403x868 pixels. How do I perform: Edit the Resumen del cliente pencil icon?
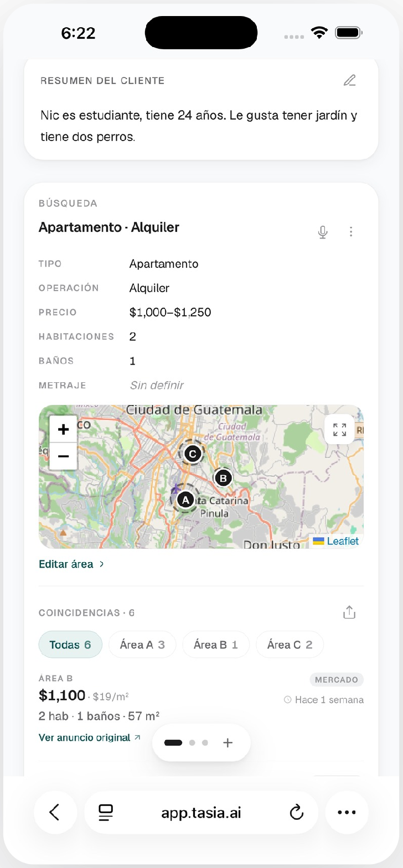349,81
